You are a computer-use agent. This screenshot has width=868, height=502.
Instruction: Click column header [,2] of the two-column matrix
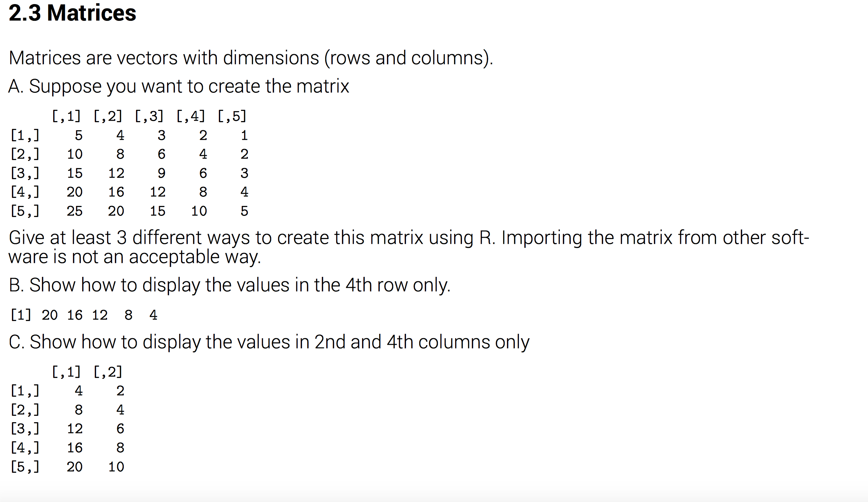[108, 372]
